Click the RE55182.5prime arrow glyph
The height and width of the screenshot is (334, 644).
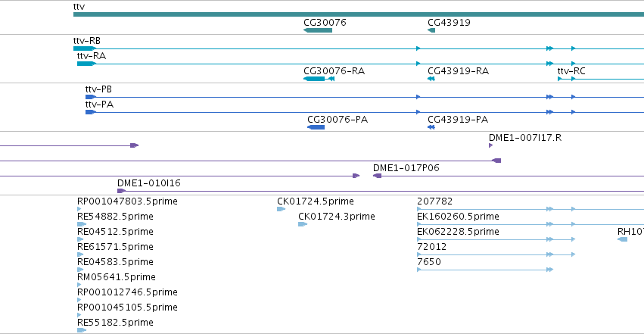81,330
